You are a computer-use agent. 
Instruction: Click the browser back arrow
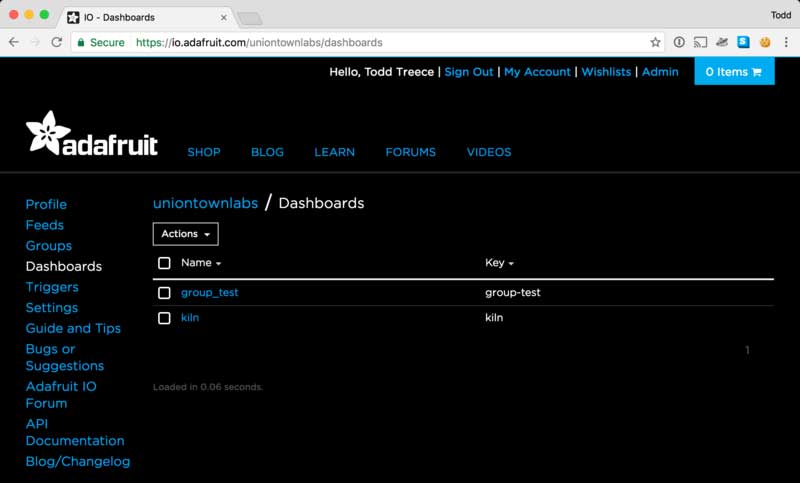coord(13,43)
